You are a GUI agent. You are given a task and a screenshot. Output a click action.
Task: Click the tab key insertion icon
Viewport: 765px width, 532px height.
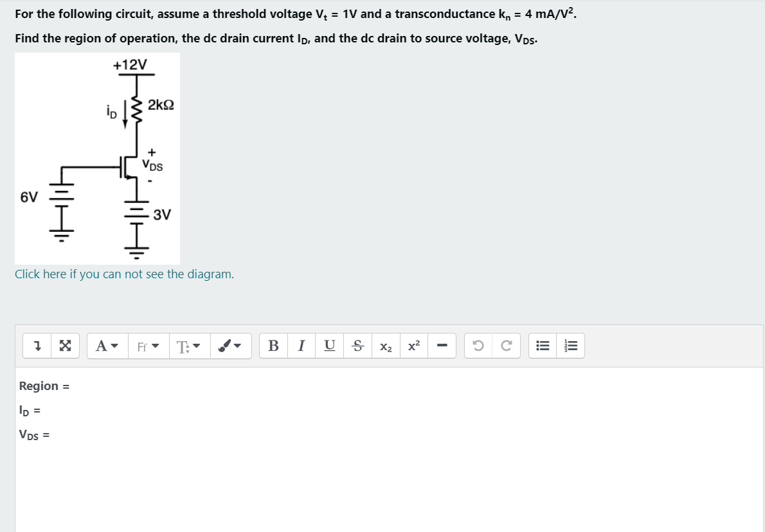pos(37,346)
